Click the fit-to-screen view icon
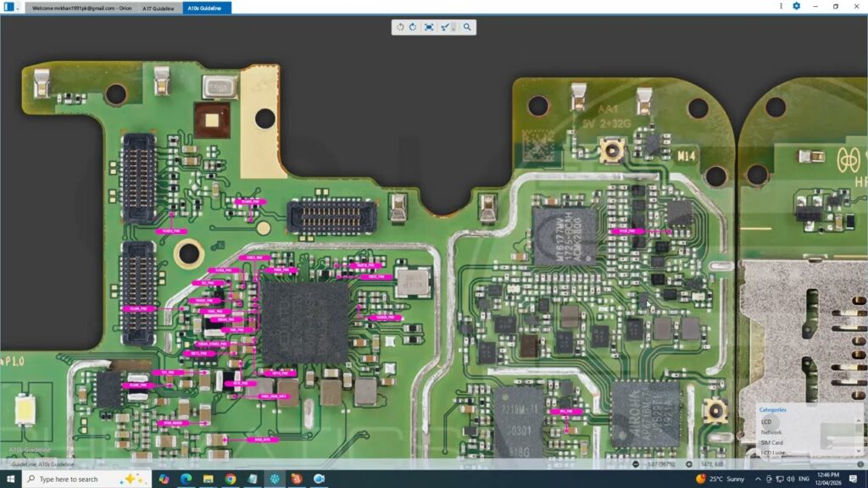The height and width of the screenshot is (488, 868). coord(429,27)
